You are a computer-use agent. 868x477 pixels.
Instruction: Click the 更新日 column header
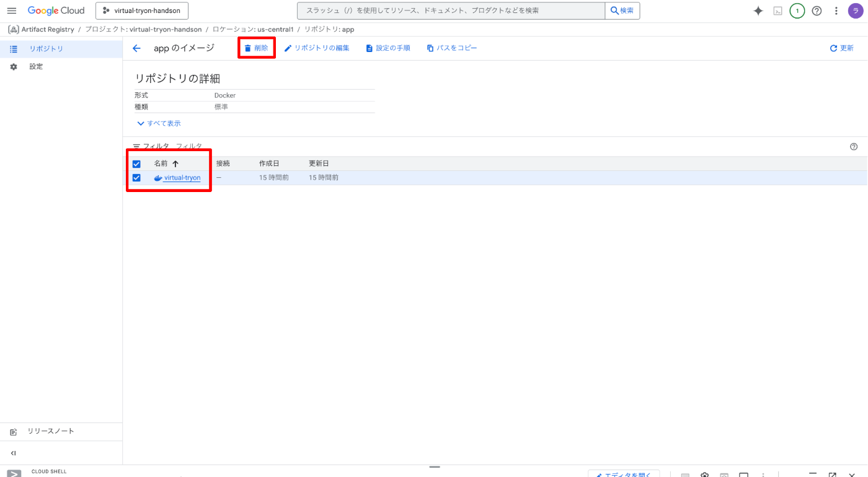pos(319,164)
